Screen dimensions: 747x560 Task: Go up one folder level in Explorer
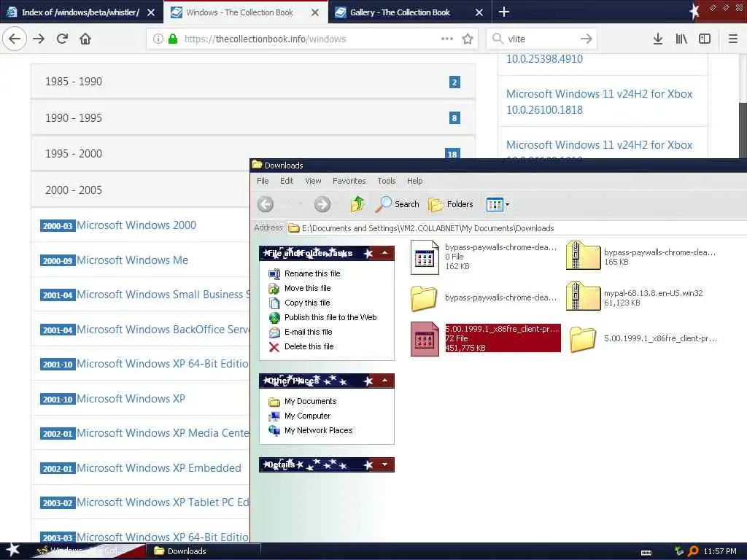pyautogui.click(x=357, y=204)
